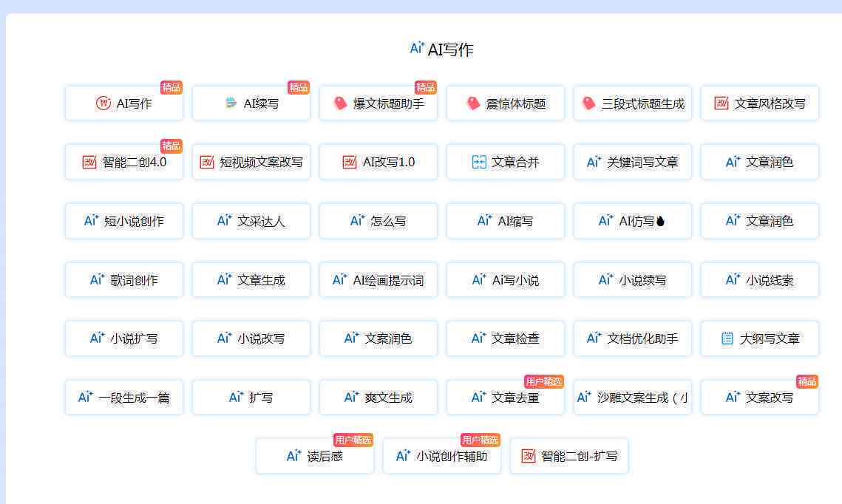
Task: Click the red 改 icon beside 智能二创4.0
Action: [89, 162]
